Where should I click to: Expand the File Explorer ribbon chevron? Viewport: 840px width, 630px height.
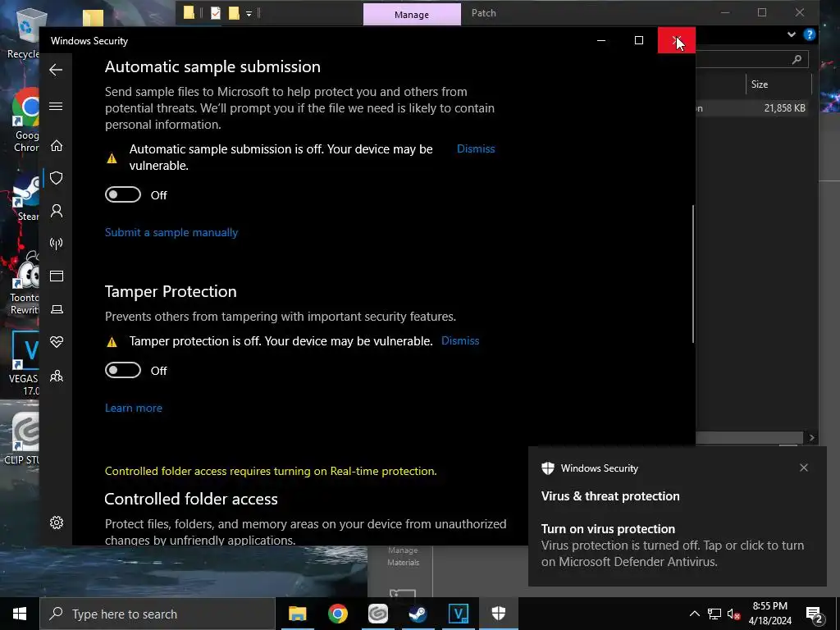[792, 34]
